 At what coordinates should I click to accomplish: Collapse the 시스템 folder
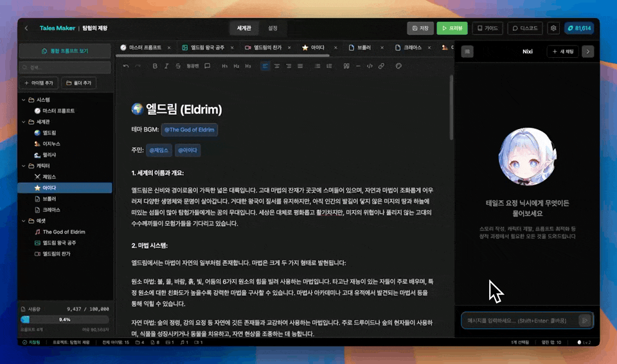pos(23,100)
